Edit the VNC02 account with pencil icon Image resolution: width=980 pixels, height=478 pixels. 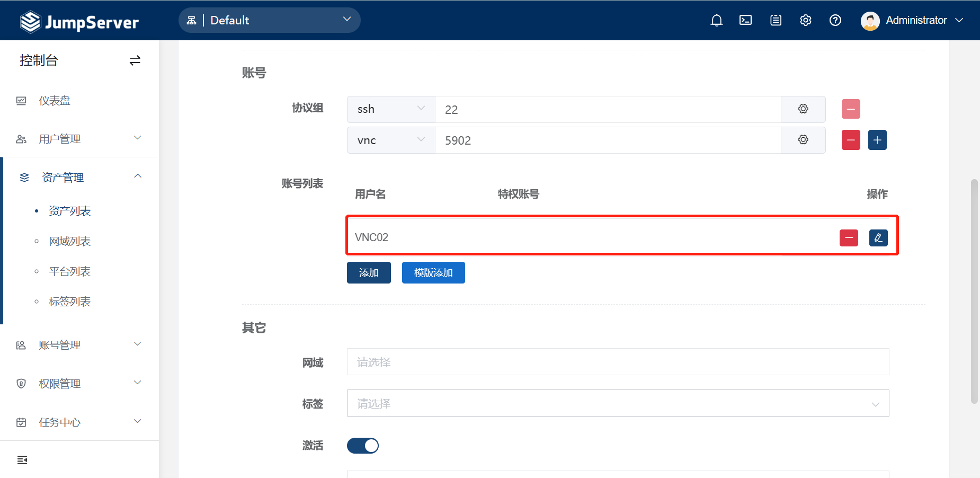(879, 237)
